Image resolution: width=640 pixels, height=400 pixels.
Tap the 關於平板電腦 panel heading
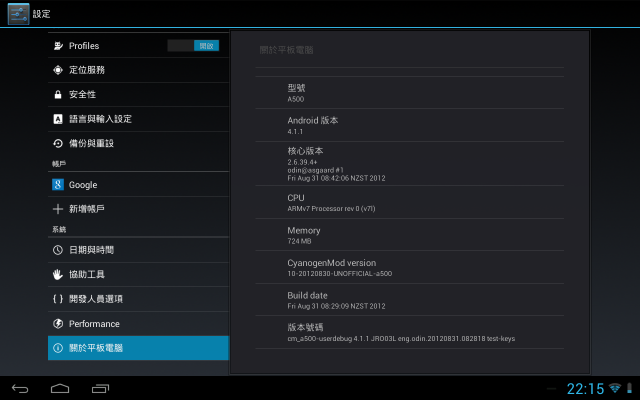pyautogui.click(x=287, y=50)
